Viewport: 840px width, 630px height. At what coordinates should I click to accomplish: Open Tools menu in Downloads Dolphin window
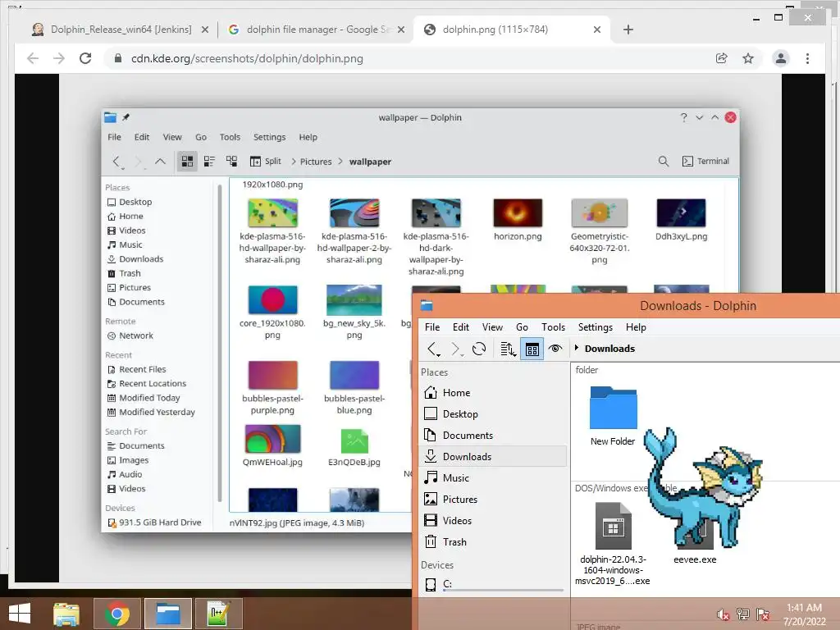[553, 327]
